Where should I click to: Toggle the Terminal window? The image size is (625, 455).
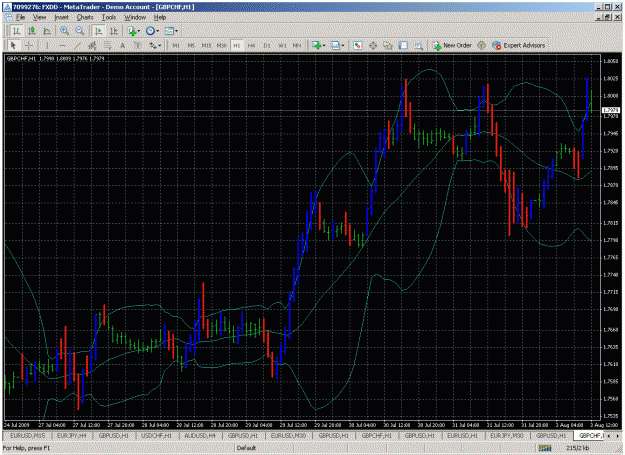(403, 45)
